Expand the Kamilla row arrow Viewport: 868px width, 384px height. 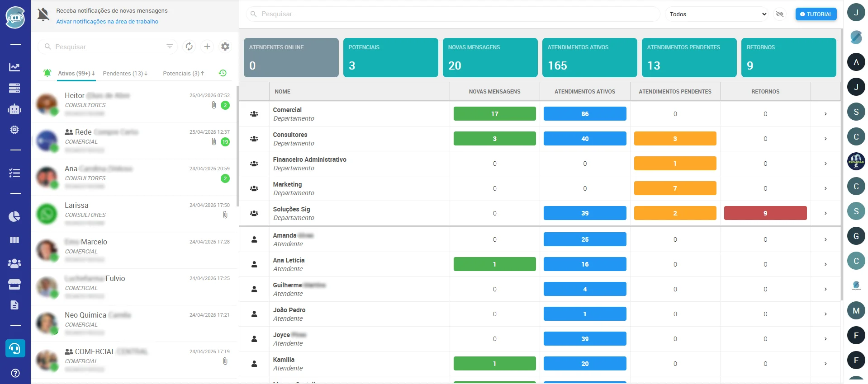click(825, 364)
